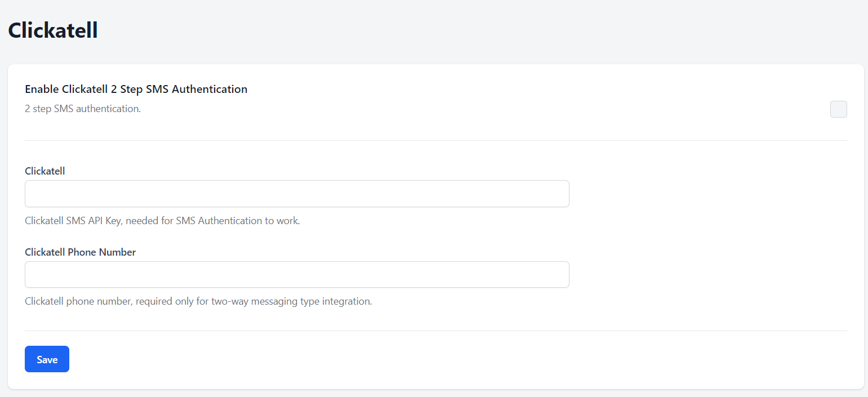Click the large "Clickatell" header at top
This screenshot has width=868, height=397.
point(53,30)
